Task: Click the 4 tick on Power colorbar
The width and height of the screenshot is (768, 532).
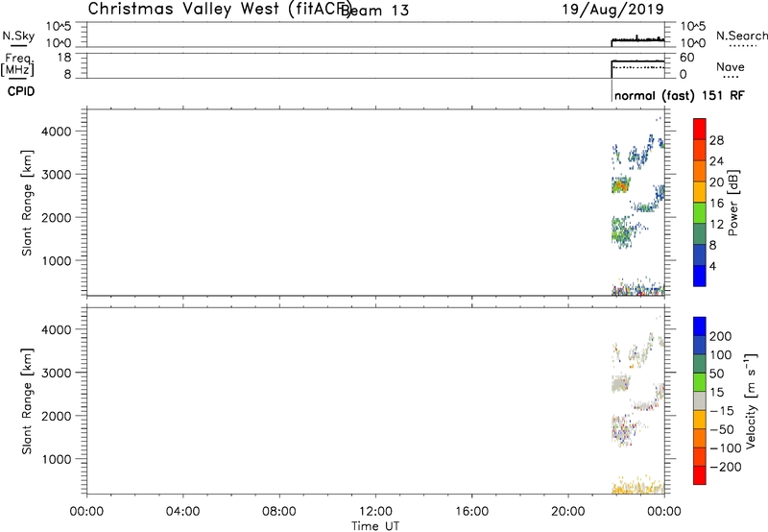Action: pyautogui.click(x=712, y=266)
